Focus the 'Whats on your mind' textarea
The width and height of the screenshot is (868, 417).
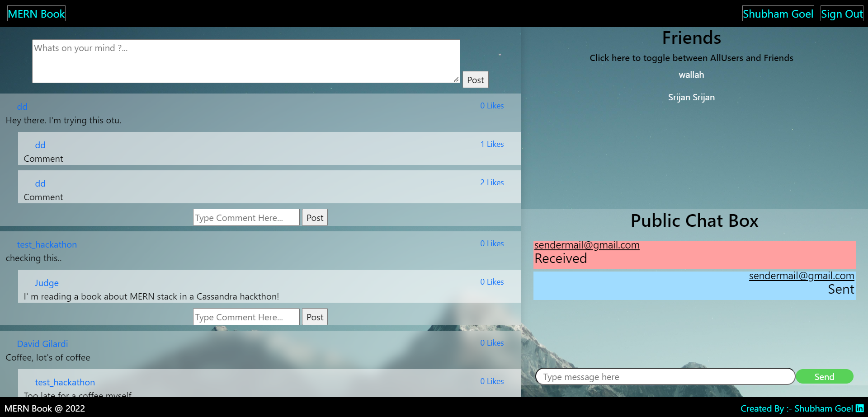click(245, 61)
